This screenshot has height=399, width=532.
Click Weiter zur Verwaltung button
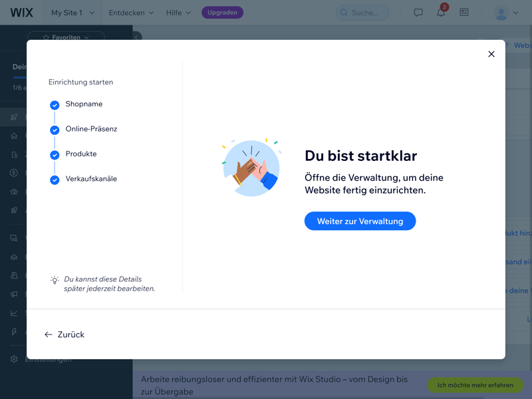click(360, 221)
